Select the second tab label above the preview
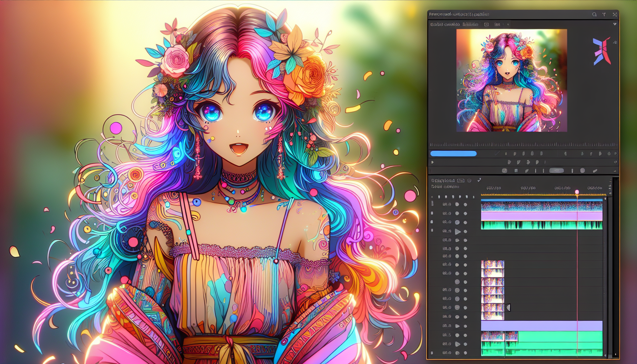The width and height of the screenshot is (637, 364). [470, 25]
